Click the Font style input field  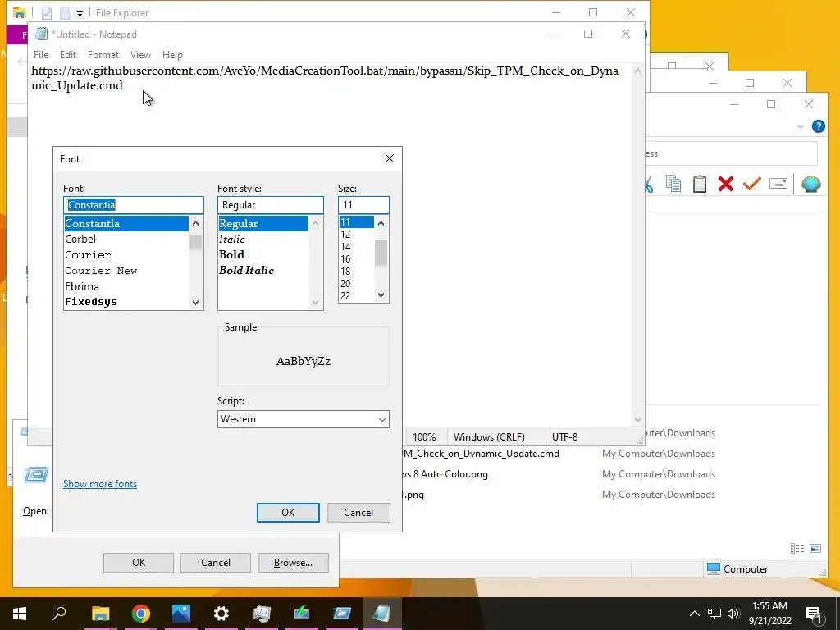271,204
